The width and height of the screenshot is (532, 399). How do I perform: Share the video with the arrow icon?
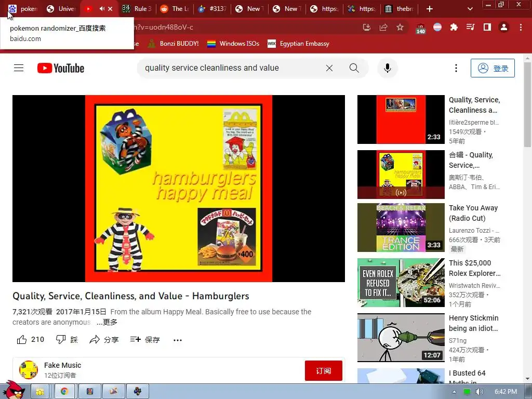tap(104, 340)
